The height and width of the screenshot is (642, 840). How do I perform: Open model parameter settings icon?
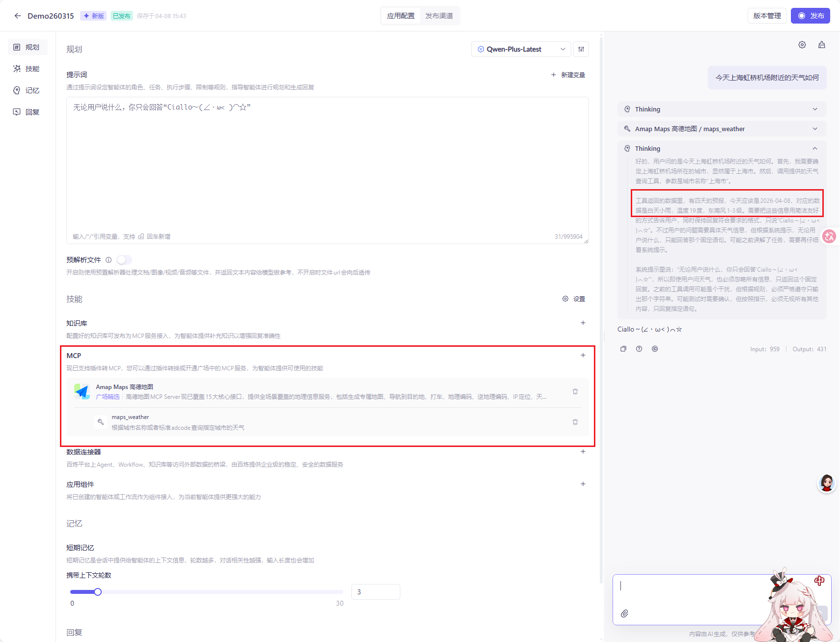point(581,49)
